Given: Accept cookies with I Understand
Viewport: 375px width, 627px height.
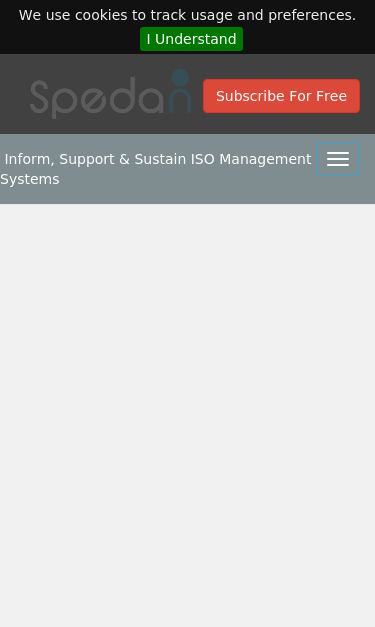Looking at the screenshot, I should coord(191,39).
